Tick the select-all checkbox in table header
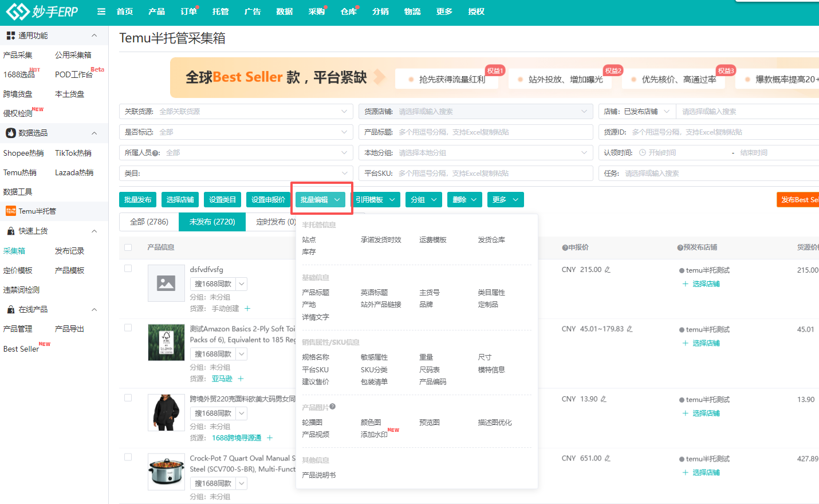The width and height of the screenshot is (819, 504). coord(128,247)
